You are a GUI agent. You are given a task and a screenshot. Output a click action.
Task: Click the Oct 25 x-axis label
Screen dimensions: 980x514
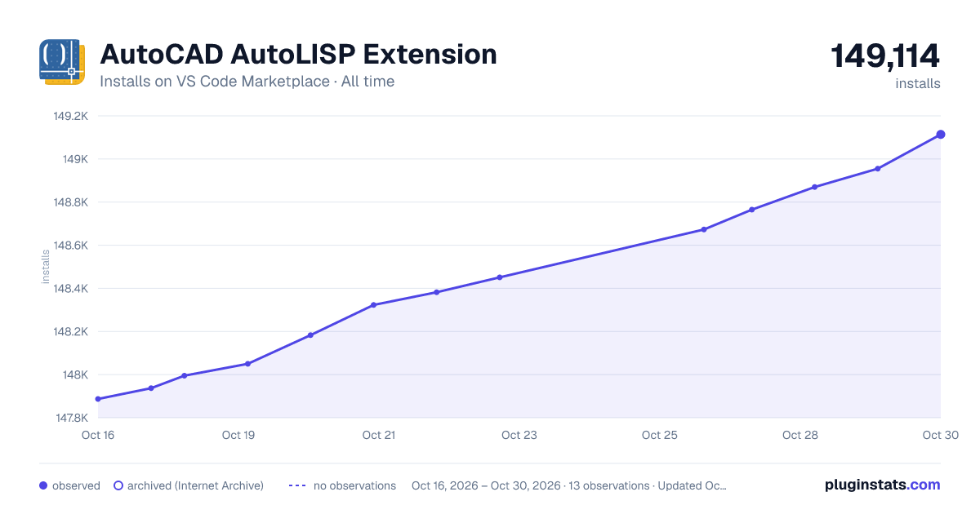[x=660, y=435]
